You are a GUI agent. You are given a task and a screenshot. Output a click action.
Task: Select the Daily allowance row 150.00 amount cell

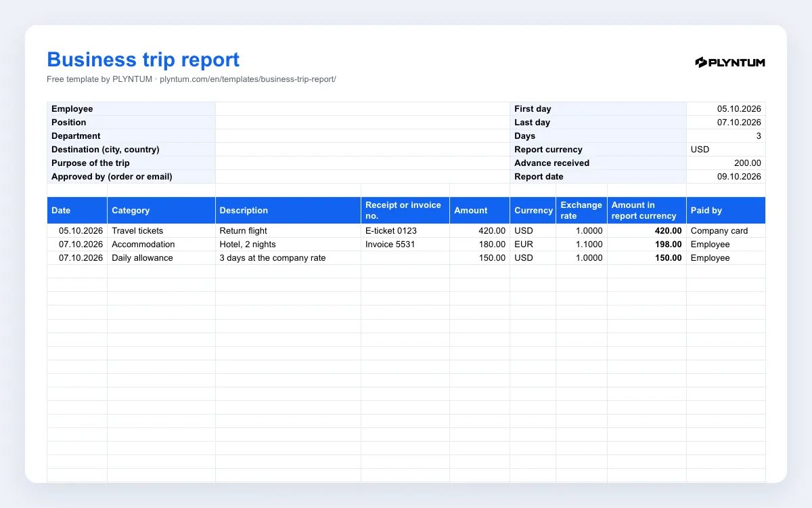[x=480, y=258]
